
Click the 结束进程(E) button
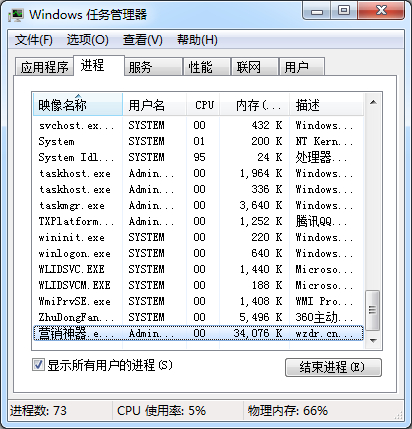coord(333,367)
